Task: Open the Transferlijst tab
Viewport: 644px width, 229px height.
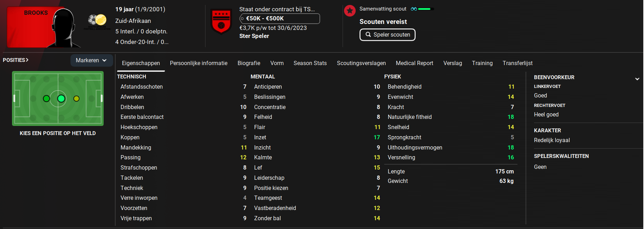Action: tap(517, 63)
